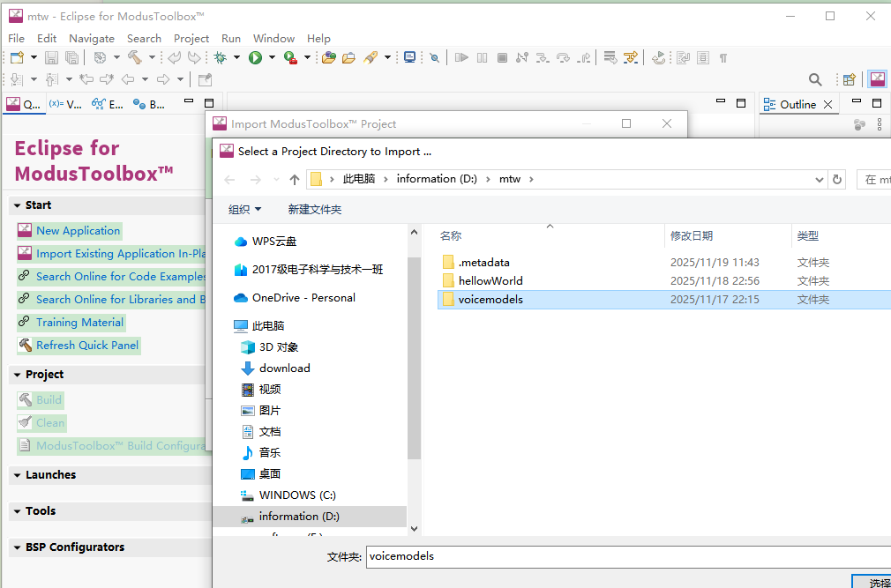This screenshot has height=588, width=891.
Task: Select the hellowWorld folder
Action: click(x=490, y=281)
